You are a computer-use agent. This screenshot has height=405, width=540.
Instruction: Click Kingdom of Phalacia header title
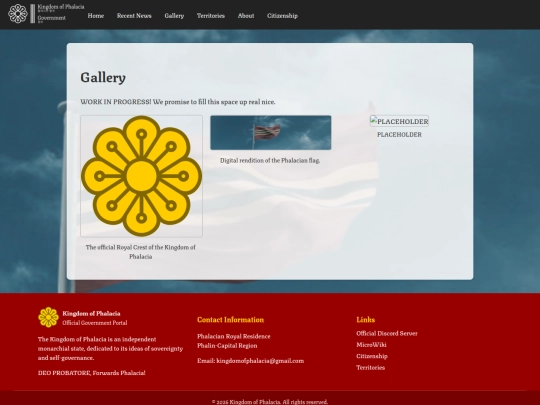pyautogui.click(x=61, y=7)
